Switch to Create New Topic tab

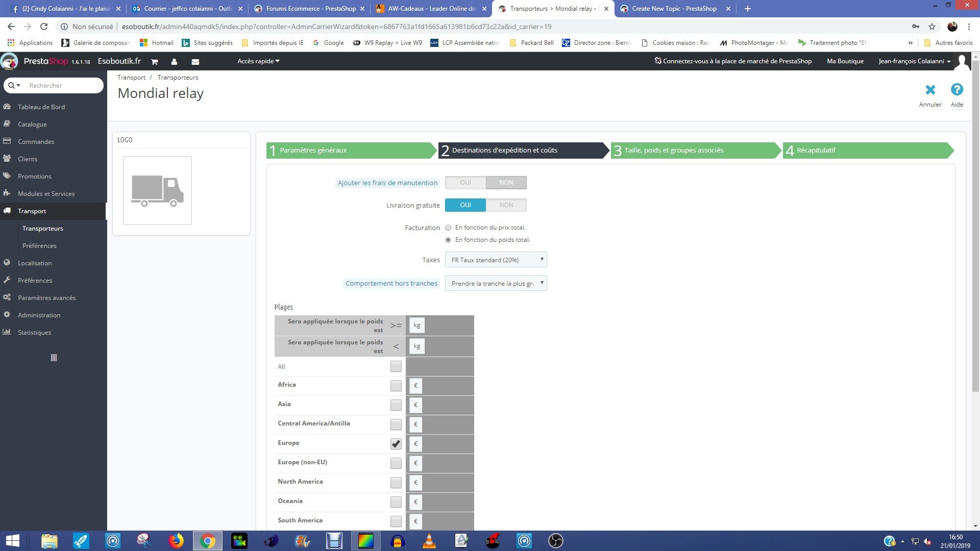[x=674, y=9]
